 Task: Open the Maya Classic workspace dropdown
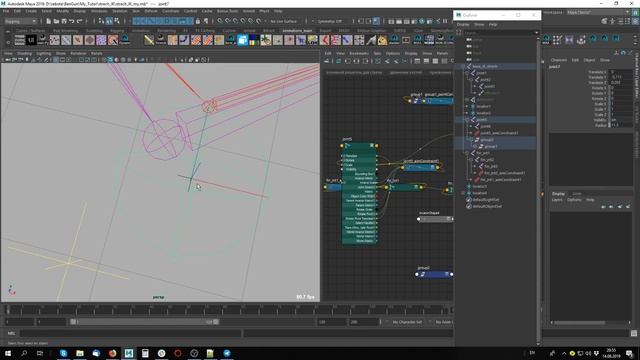(597, 12)
